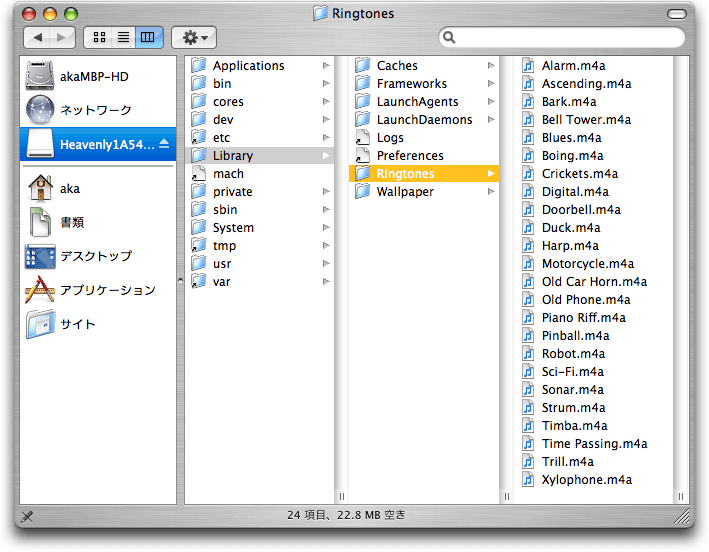Open the アプリケーション applications folder

tap(107, 290)
